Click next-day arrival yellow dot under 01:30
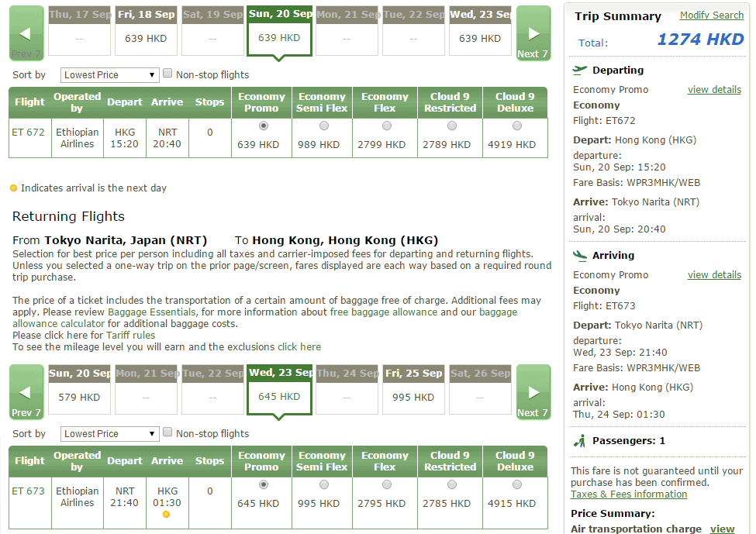 tap(166, 514)
